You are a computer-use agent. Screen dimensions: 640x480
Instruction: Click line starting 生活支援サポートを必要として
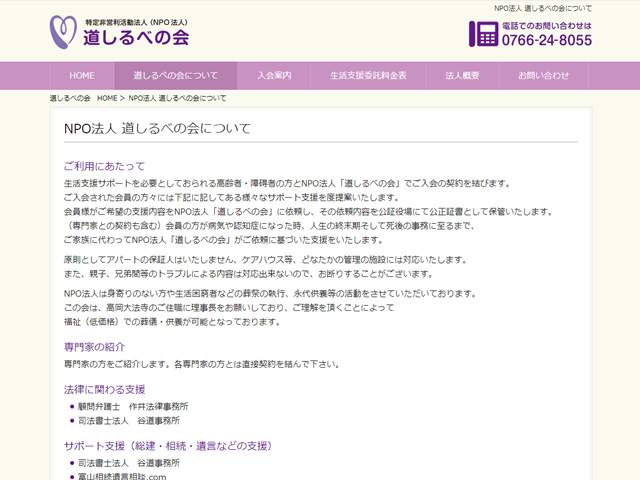(287, 183)
